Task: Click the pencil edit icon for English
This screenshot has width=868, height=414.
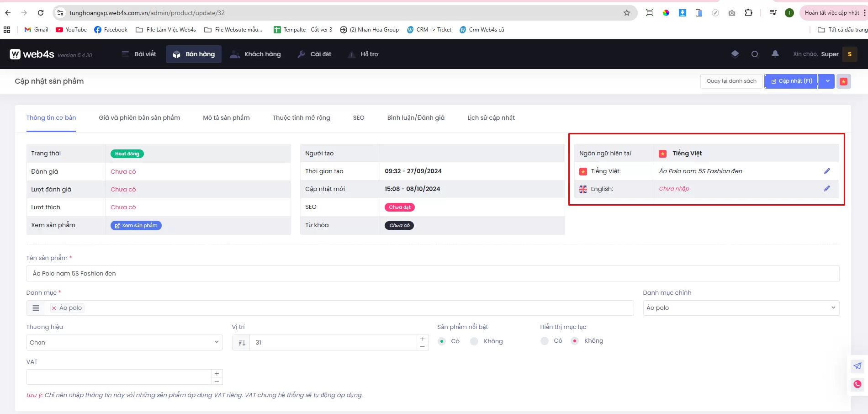Action: pos(827,189)
